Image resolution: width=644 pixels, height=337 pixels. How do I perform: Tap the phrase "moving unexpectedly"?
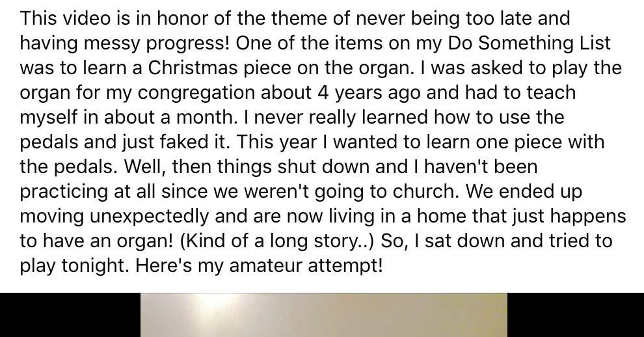coord(114,217)
